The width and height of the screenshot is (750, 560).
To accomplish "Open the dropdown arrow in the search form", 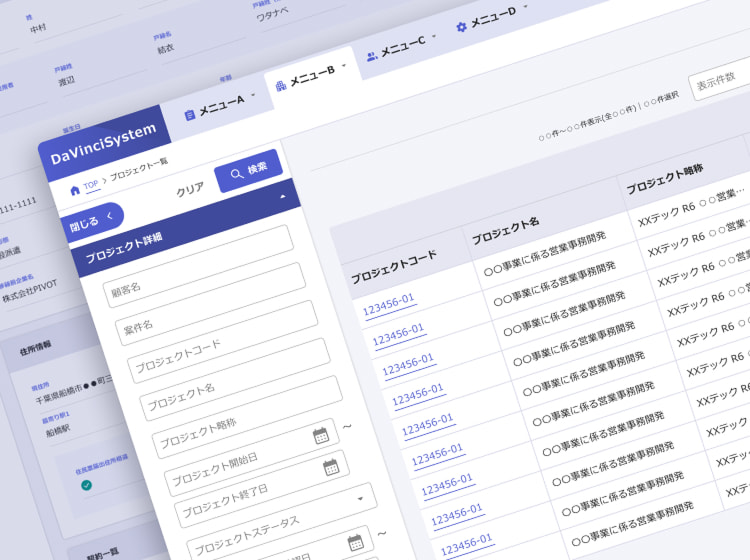I will click(x=359, y=498).
